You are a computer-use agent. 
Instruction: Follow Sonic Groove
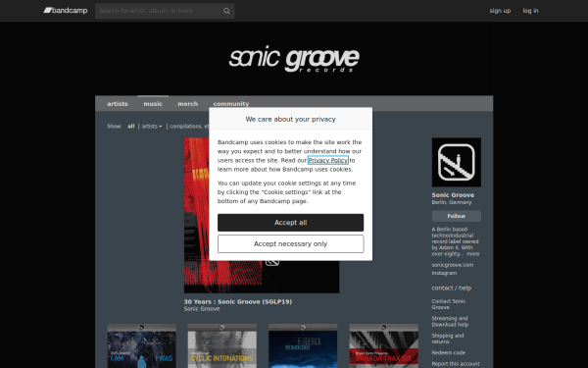point(456,216)
